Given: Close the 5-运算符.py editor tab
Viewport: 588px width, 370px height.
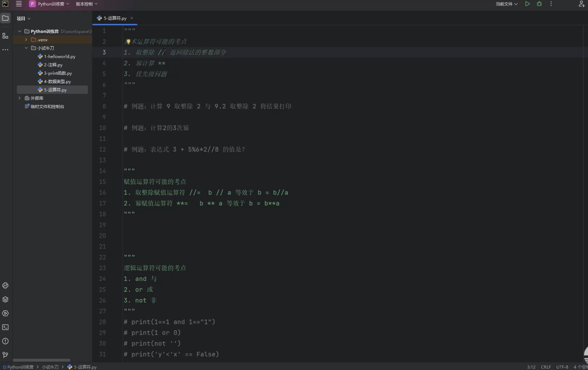Looking at the screenshot, I should [x=132, y=18].
